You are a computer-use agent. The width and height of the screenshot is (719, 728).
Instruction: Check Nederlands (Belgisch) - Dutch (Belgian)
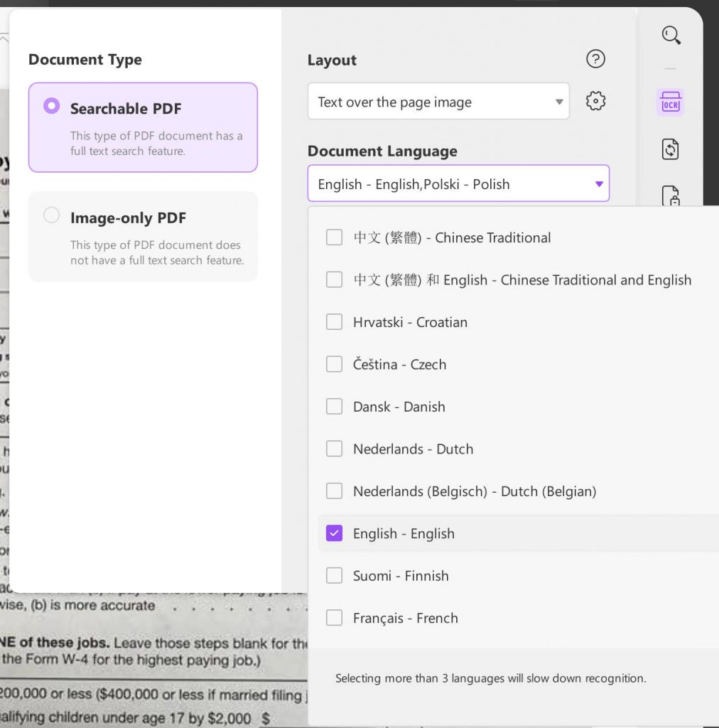[334, 491]
